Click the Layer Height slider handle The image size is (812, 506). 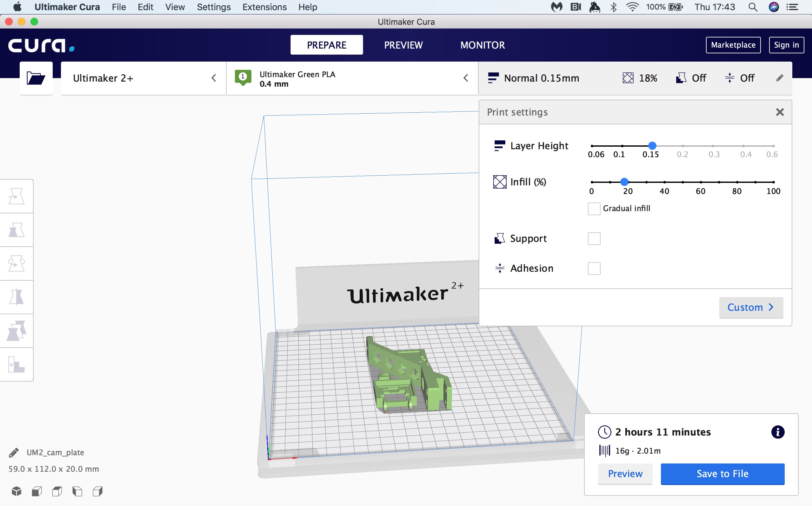(x=652, y=146)
